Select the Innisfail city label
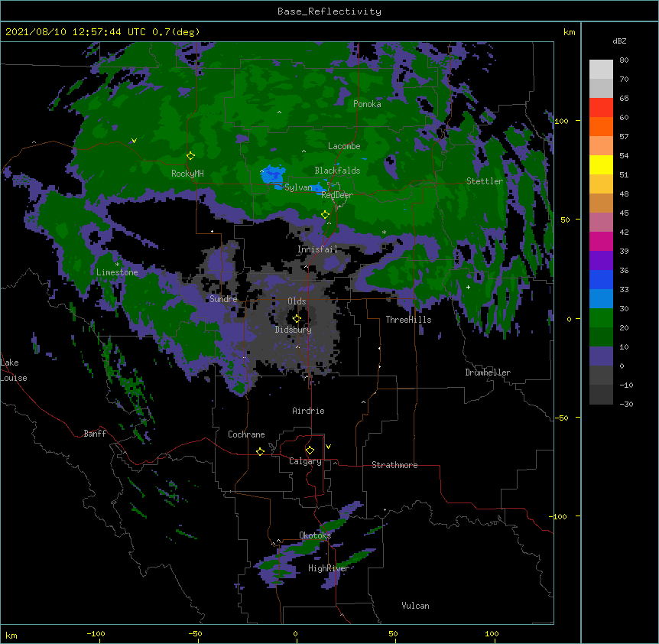 click(317, 249)
